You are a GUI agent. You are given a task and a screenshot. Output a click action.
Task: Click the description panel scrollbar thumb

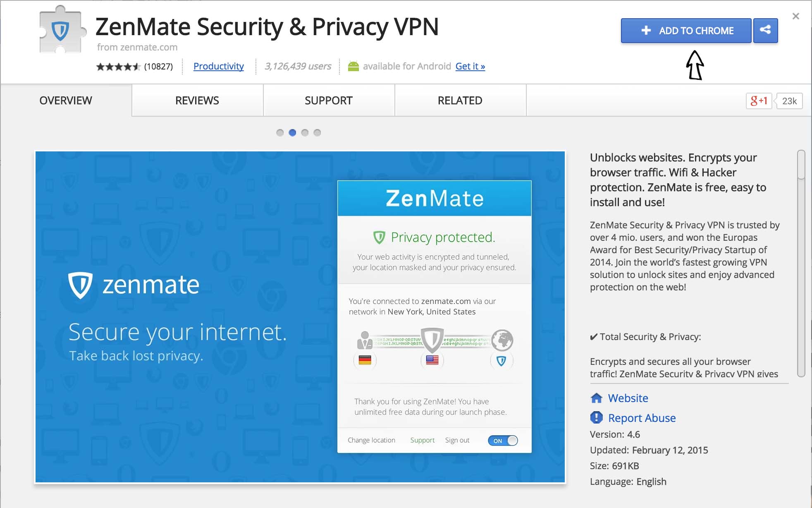801,165
